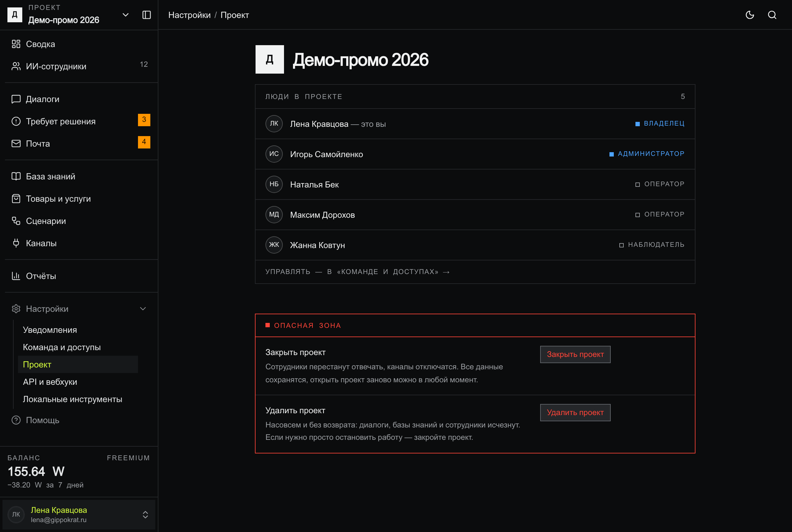This screenshot has width=792, height=532.
Task: Click the Максим Дорохов member name
Action: pyautogui.click(x=322, y=215)
